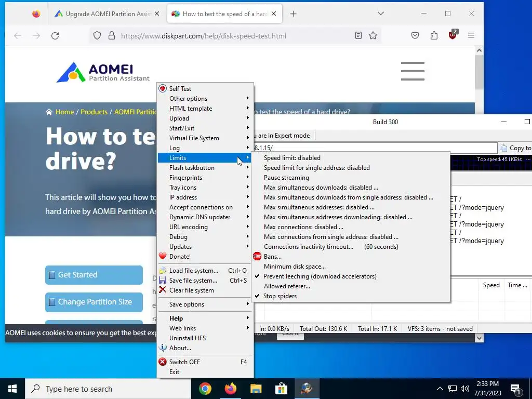
Task: Select Max connections: disabled entry
Action: [x=351, y=227]
